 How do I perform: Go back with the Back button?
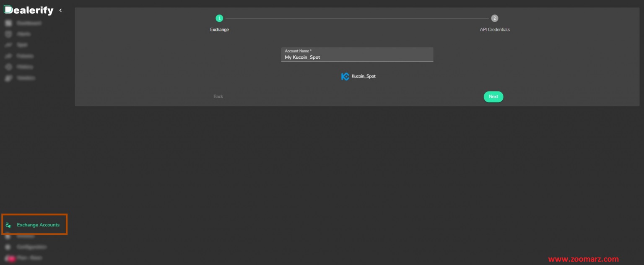pos(218,96)
